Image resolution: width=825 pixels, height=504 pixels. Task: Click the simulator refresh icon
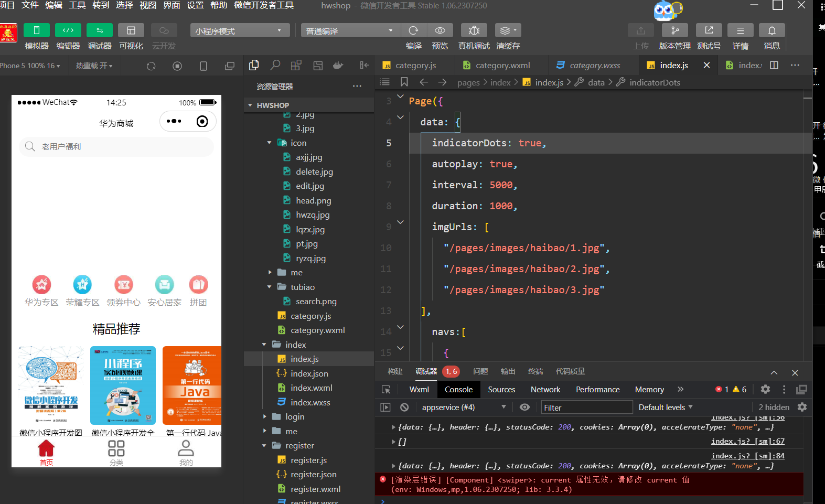click(151, 66)
